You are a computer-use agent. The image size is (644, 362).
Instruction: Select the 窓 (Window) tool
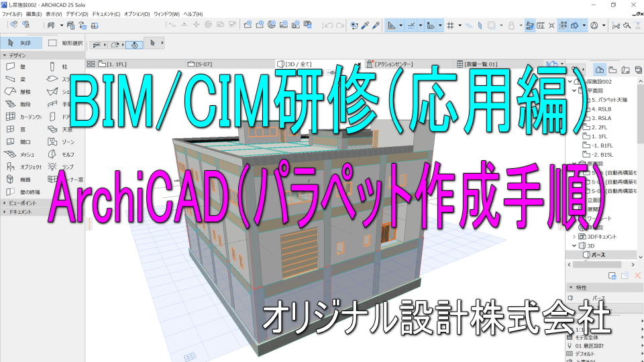pyautogui.click(x=19, y=129)
